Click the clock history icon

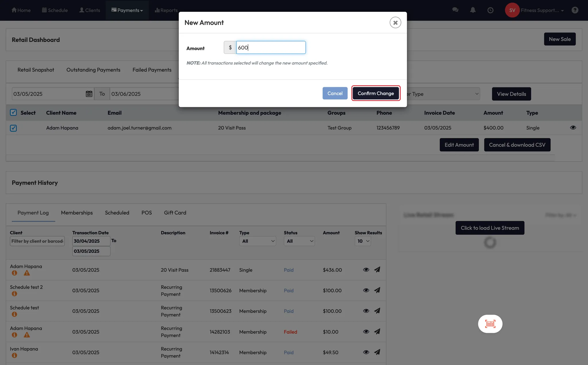(x=490, y=10)
